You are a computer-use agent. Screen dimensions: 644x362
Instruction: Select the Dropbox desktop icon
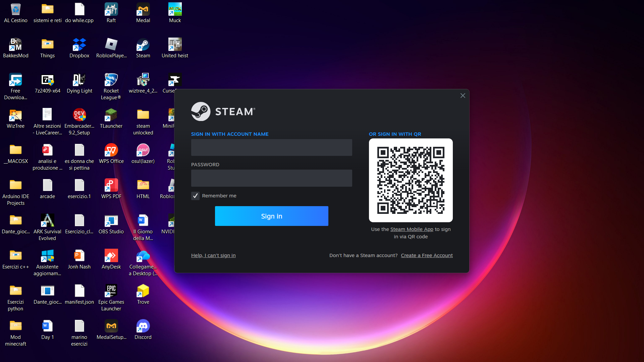coord(79,48)
